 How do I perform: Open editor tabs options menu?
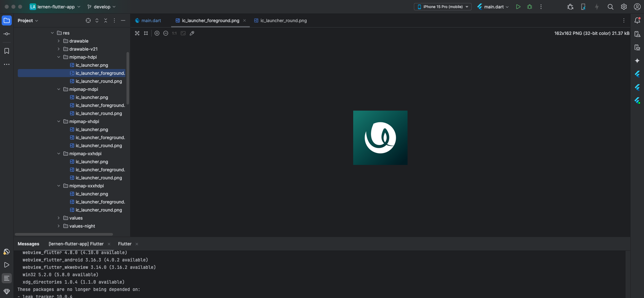pos(624,20)
